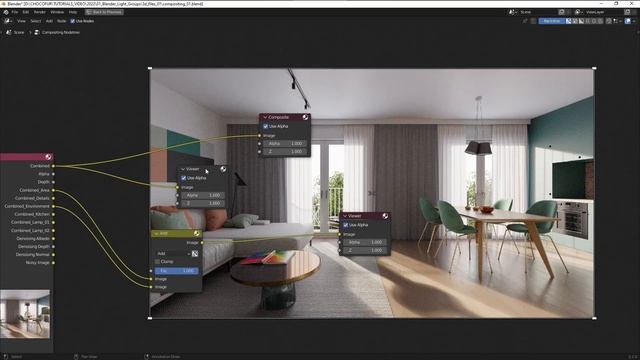Open the Add blend mode dropdown
This screenshot has width=640, height=360.
click(173, 253)
